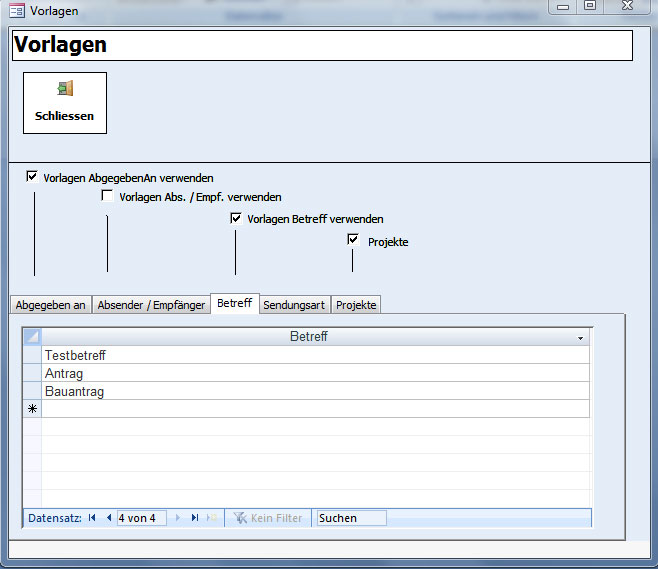This screenshot has width=658, height=569.
Task: Enable Vorlagen Abs. / Empf. verwenden checkbox
Action: 107,196
